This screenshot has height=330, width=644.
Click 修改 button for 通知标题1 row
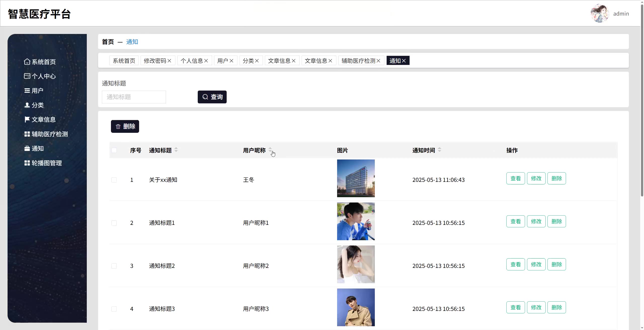click(x=536, y=221)
